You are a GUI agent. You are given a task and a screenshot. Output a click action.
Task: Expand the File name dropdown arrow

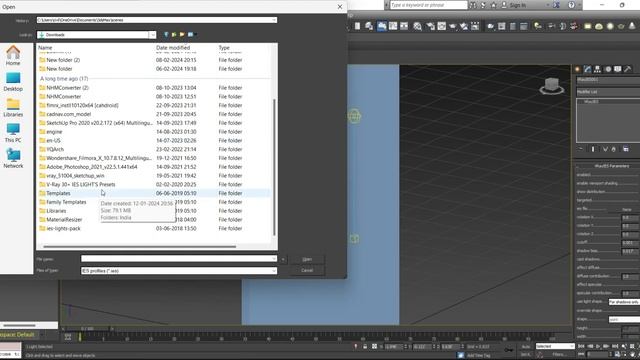(x=274, y=259)
